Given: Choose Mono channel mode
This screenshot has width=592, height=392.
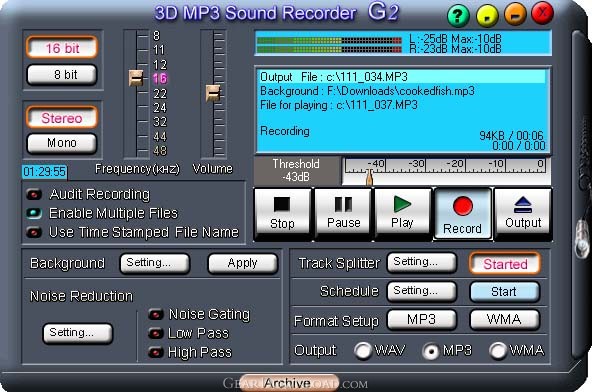Looking at the screenshot, I should [x=62, y=143].
